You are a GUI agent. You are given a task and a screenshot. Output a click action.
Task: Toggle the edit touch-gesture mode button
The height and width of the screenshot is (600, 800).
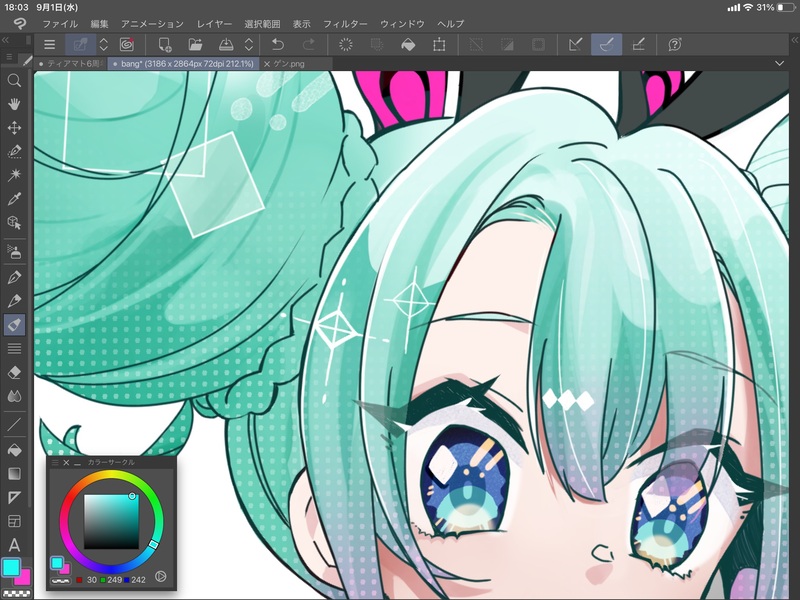(x=81, y=45)
